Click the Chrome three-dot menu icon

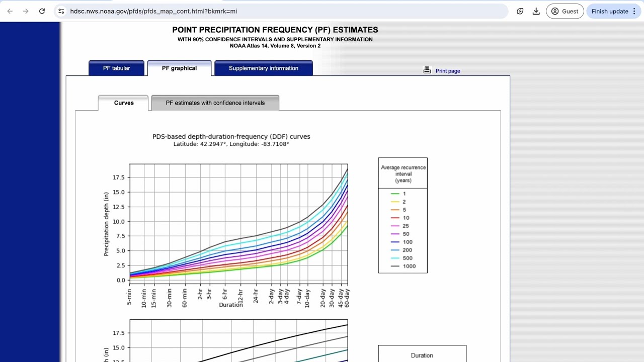click(634, 11)
